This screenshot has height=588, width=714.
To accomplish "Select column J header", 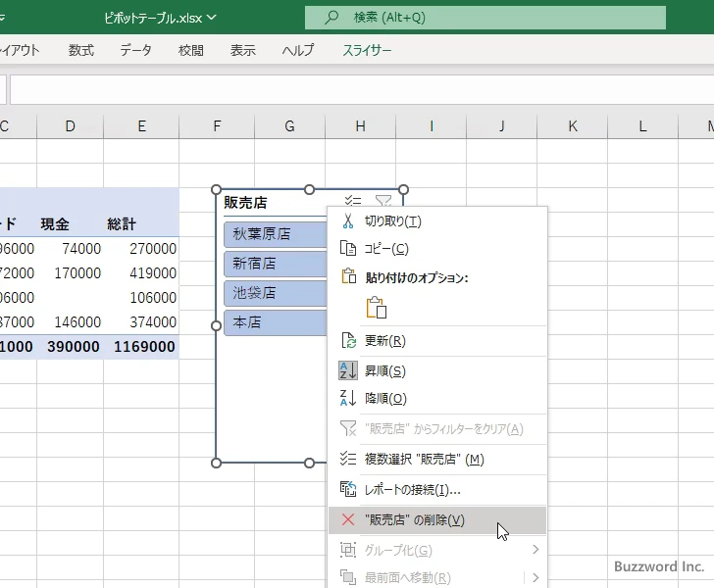I will pos(502,126).
